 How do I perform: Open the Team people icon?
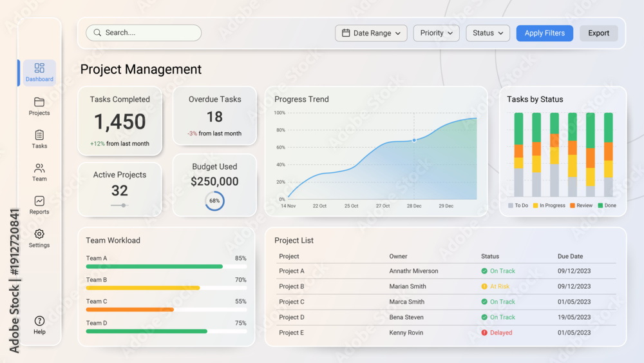(39, 168)
